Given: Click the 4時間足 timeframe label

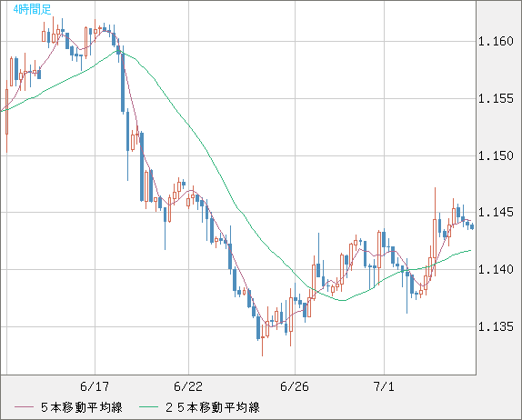Looking at the screenshot, I should 32,9.
